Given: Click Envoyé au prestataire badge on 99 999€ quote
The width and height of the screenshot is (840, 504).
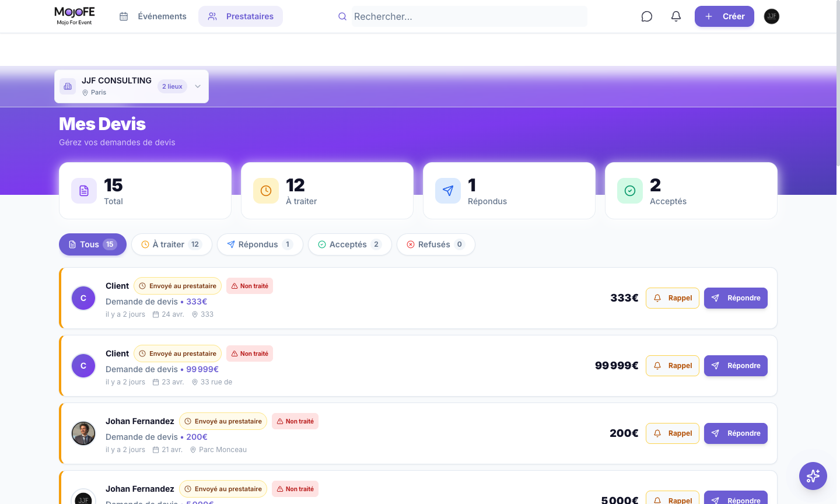Looking at the screenshot, I should tap(177, 353).
